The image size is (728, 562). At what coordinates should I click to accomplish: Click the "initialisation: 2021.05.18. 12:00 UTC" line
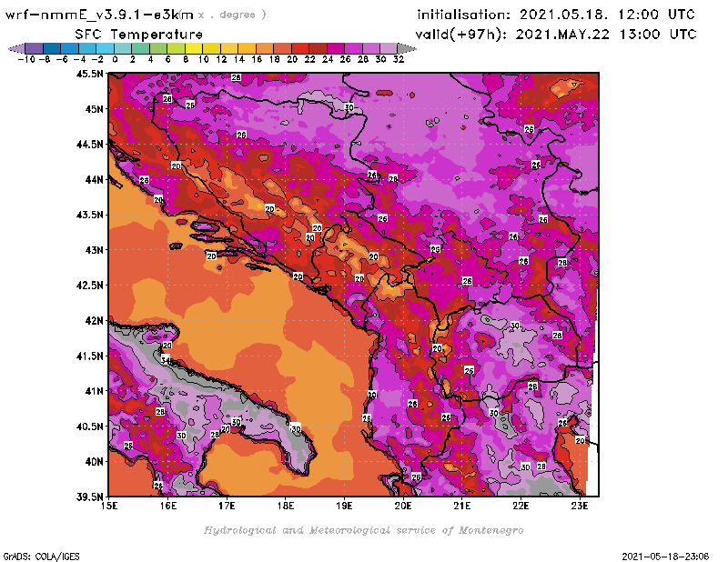tap(556, 15)
